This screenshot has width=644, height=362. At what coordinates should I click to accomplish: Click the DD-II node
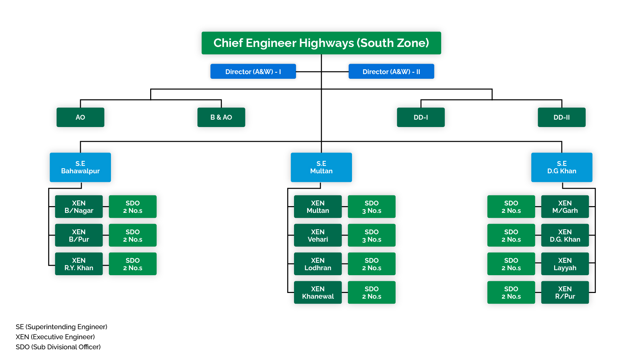point(562,117)
